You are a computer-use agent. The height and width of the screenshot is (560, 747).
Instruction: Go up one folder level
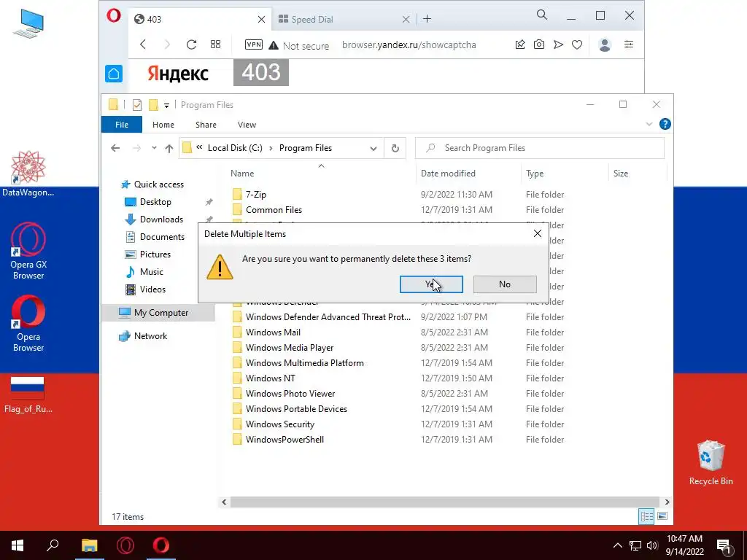click(169, 148)
